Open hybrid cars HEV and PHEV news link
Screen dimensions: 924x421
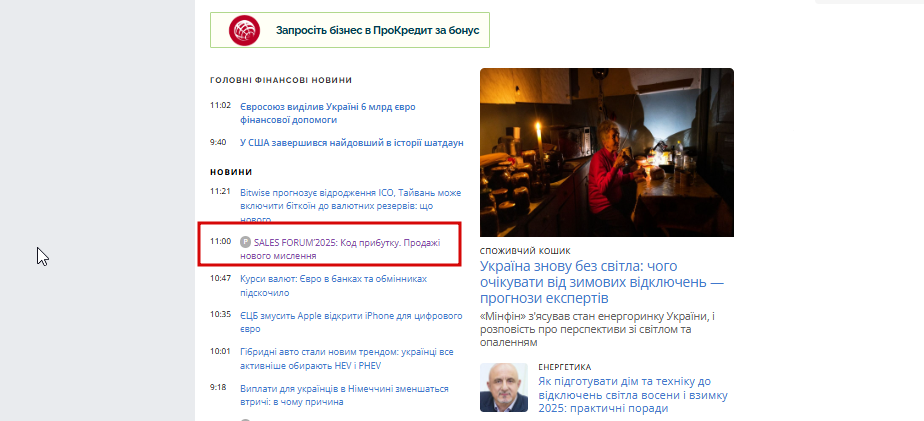point(346,358)
